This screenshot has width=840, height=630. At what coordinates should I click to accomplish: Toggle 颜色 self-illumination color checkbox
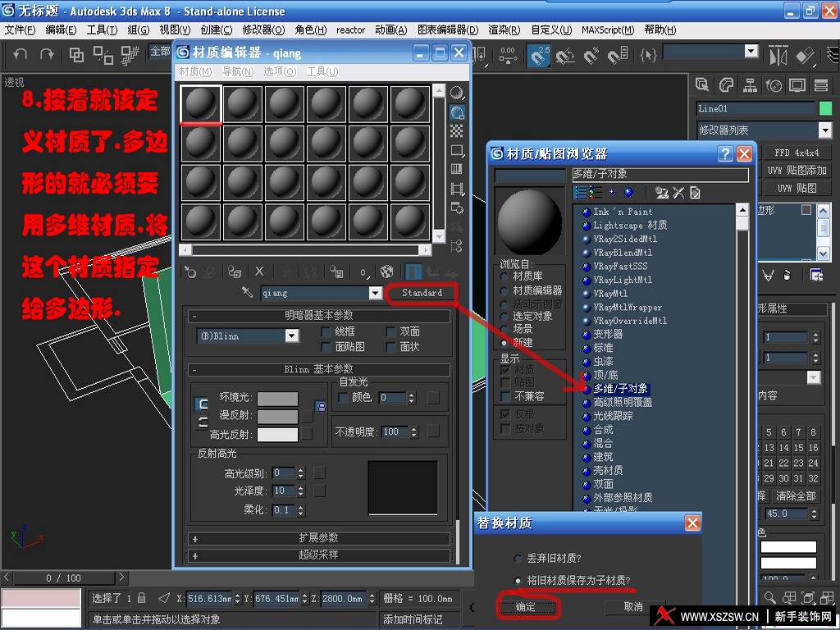coord(344,397)
